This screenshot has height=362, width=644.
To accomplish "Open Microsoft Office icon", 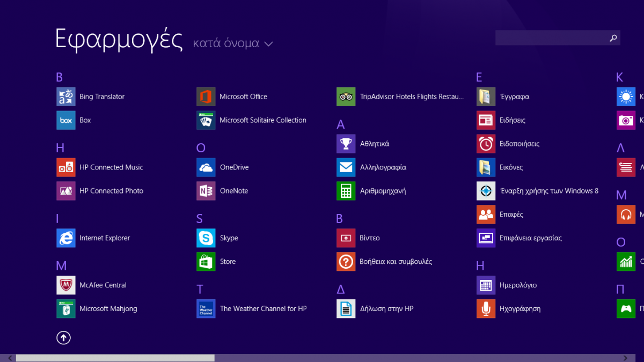I will click(x=206, y=97).
